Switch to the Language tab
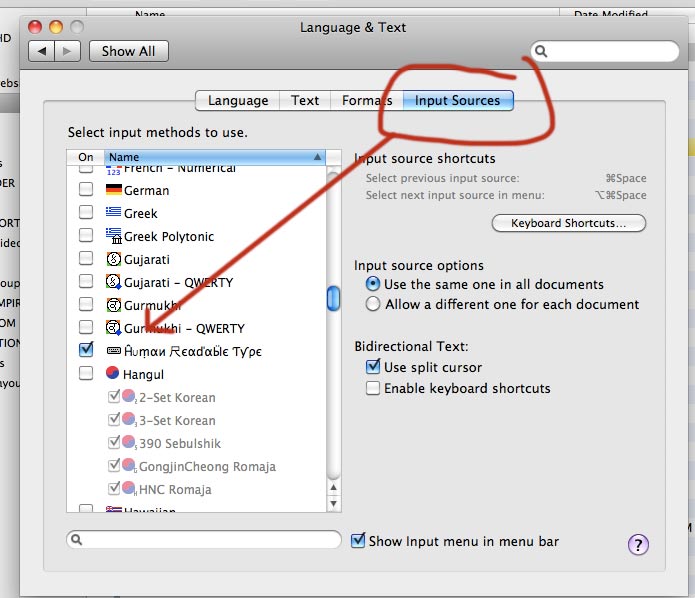The width and height of the screenshot is (695, 598). [237, 100]
